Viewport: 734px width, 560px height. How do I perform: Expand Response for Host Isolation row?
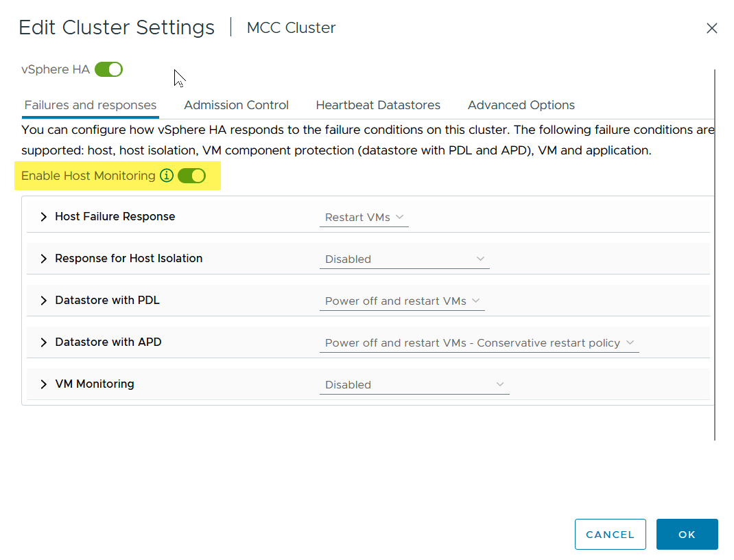(x=44, y=259)
